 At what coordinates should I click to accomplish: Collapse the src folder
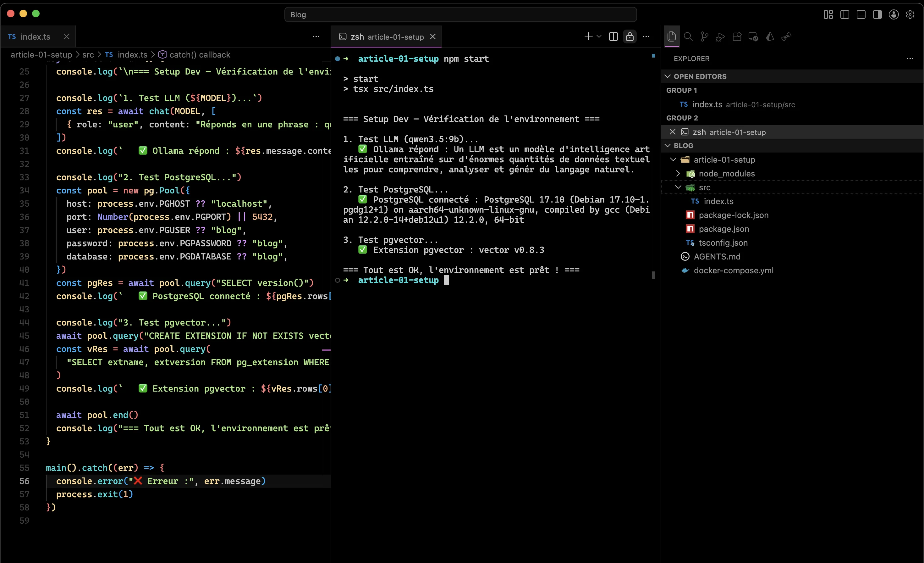[678, 187]
